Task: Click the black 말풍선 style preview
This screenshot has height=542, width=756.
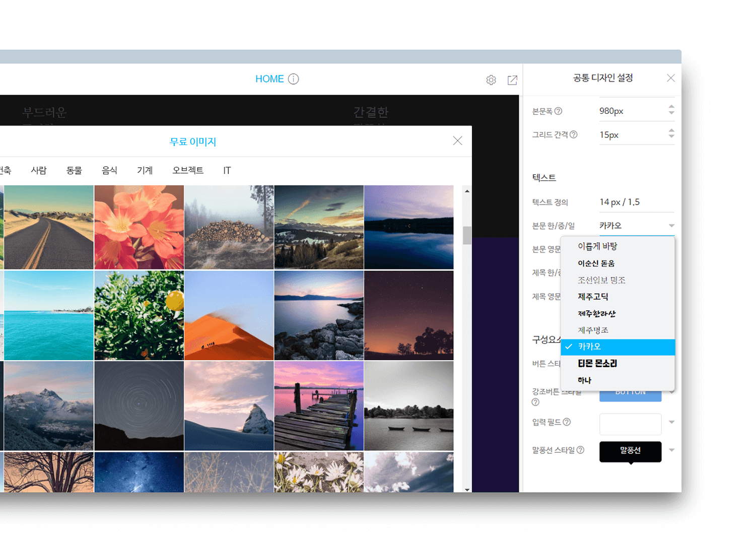Action: (630, 451)
